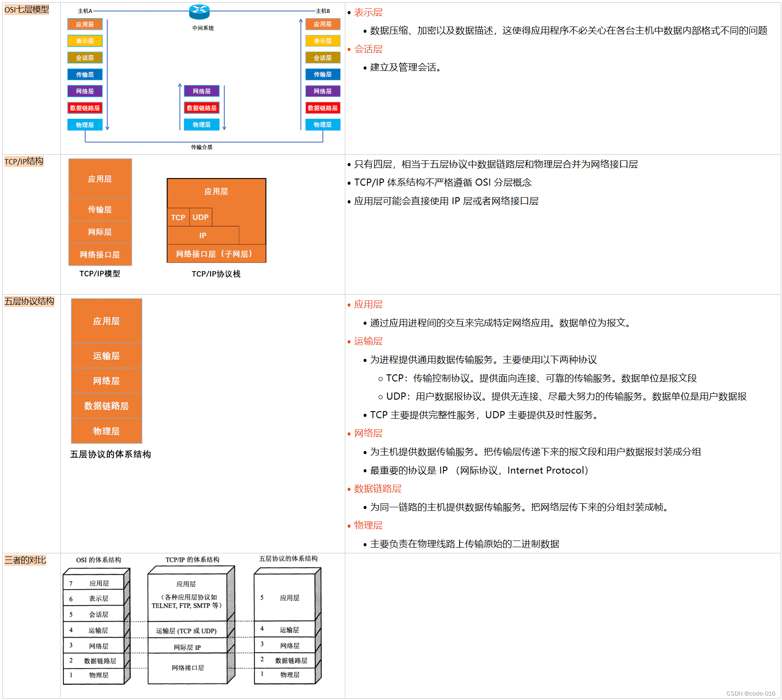Viewport: 782px width, 700px height.
Task: Click the 网际层 block in TCP/IP模型
Action: (x=100, y=232)
